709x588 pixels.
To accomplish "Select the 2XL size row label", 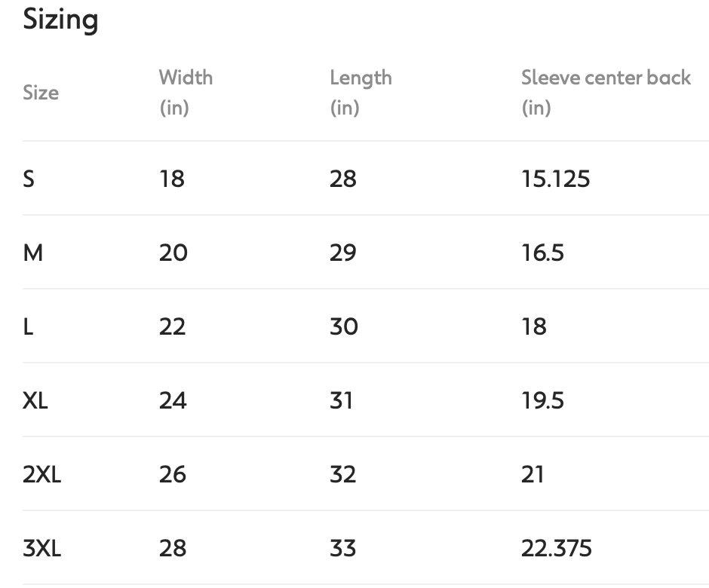I will pyautogui.click(x=42, y=474).
